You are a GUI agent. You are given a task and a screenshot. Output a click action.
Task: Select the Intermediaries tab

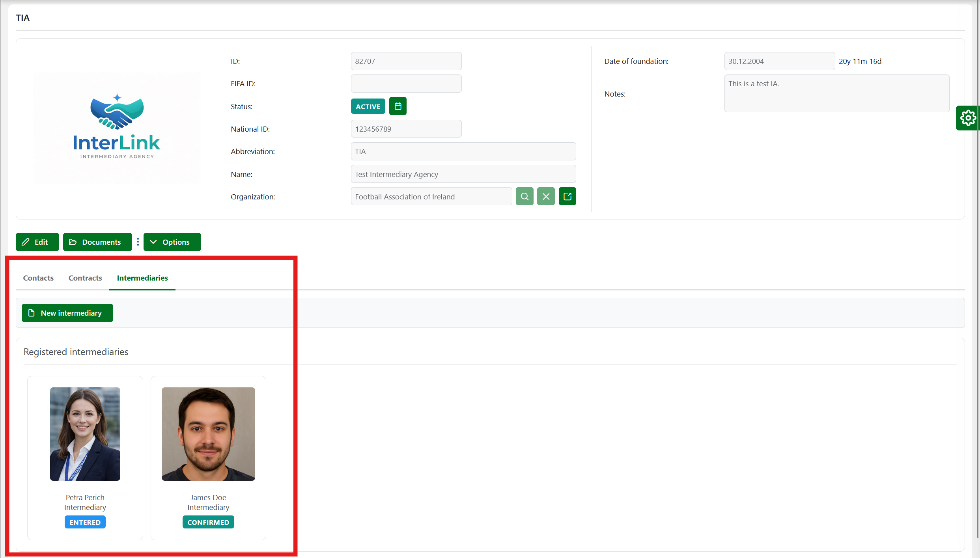click(142, 278)
